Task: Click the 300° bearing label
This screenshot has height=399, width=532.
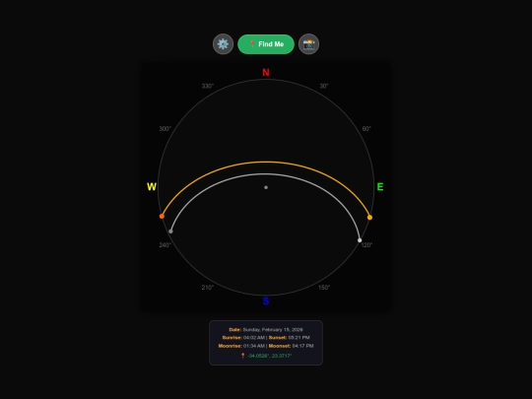Action: click(x=166, y=129)
